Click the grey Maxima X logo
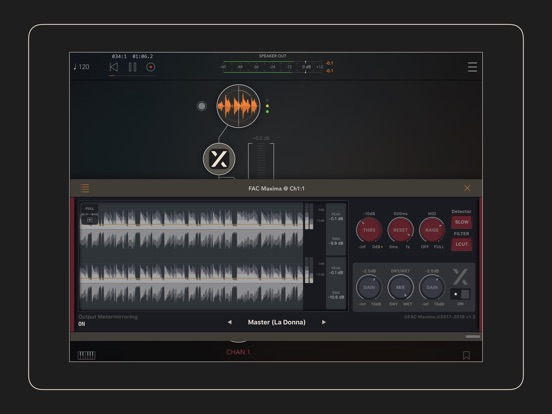This screenshot has height=414, width=552. point(460,277)
